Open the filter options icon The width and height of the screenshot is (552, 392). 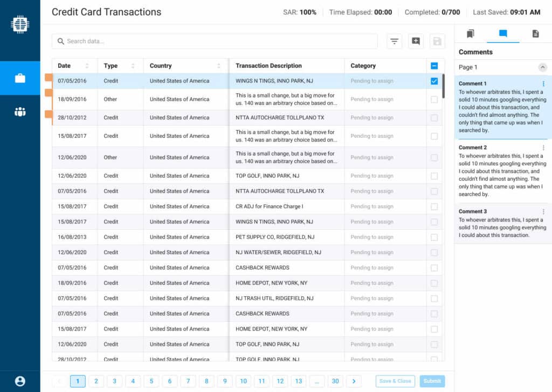click(x=395, y=41)
